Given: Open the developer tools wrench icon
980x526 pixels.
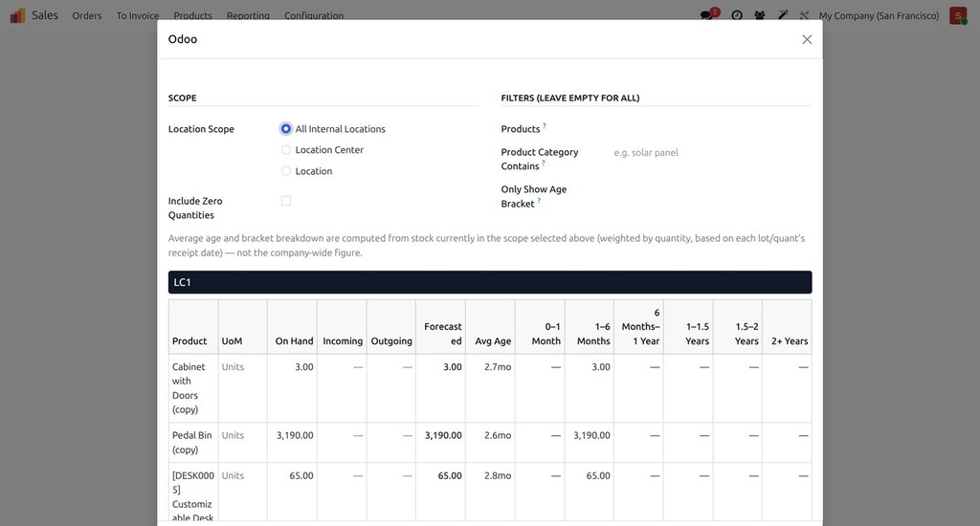Looking at the screenshot, I should pyautogui.click(x=804, y=15).
